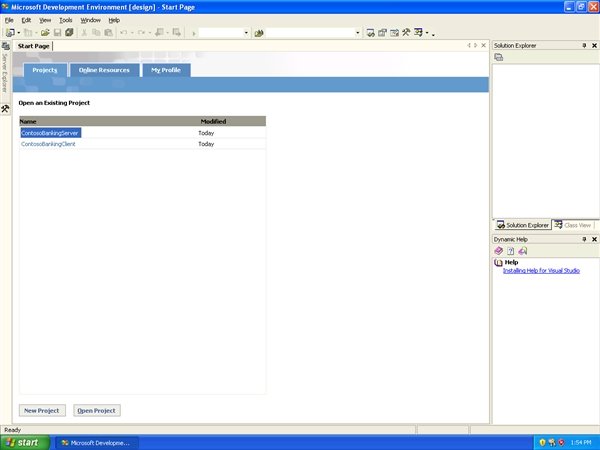Open the toolbar options arrow at toolbar end

click(x=433, y=34)
